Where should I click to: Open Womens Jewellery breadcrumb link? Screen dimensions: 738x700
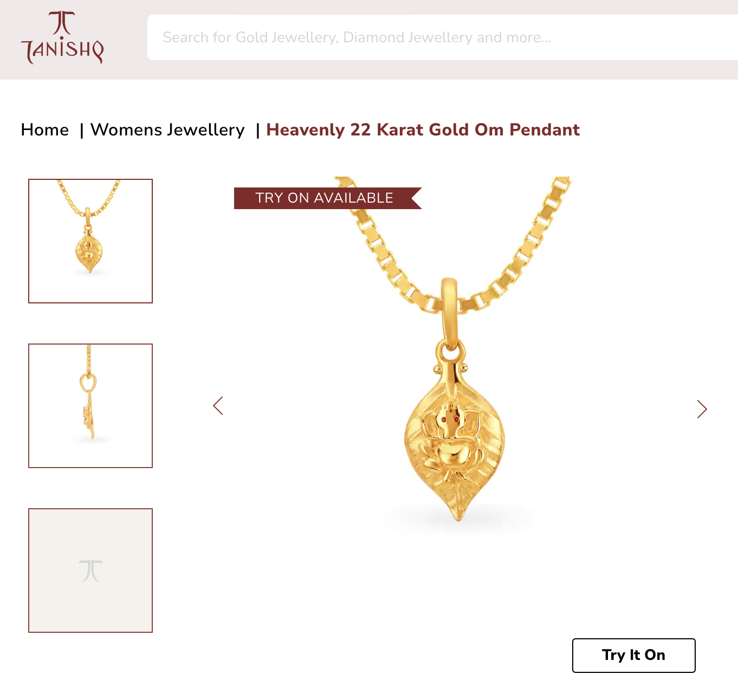pos(167,130)
